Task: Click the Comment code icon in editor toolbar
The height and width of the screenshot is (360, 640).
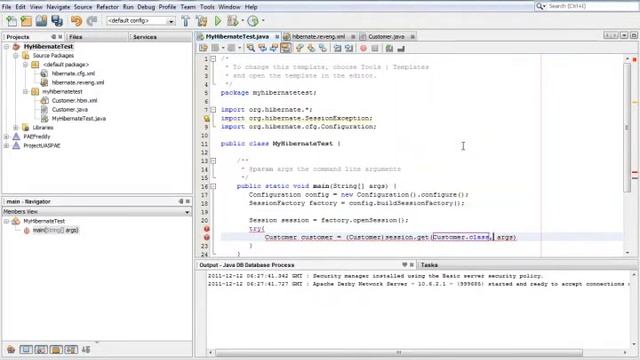Action: [389, 48]
